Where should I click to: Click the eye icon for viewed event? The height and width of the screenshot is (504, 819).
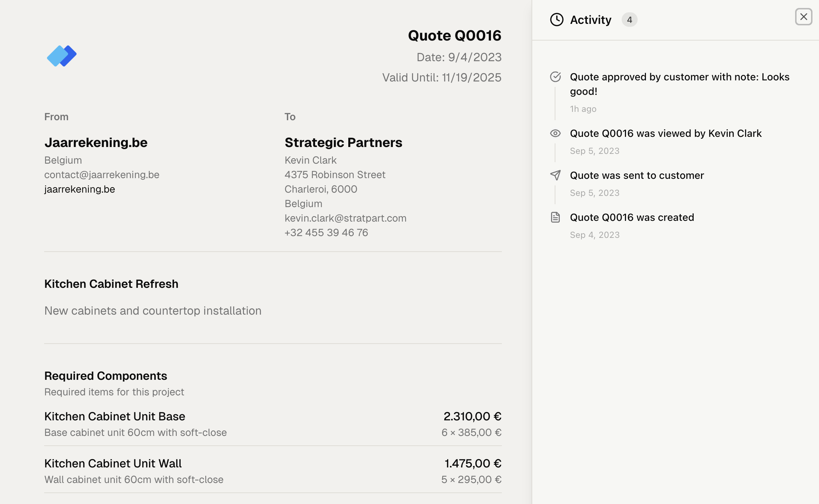click(555, 133)
